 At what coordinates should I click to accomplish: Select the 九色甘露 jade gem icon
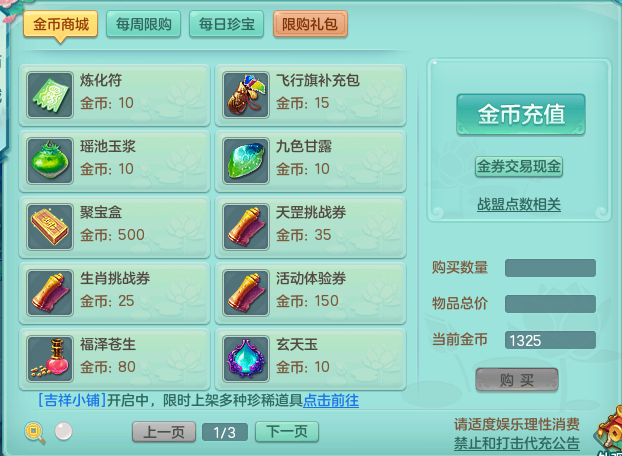[246, 161]
